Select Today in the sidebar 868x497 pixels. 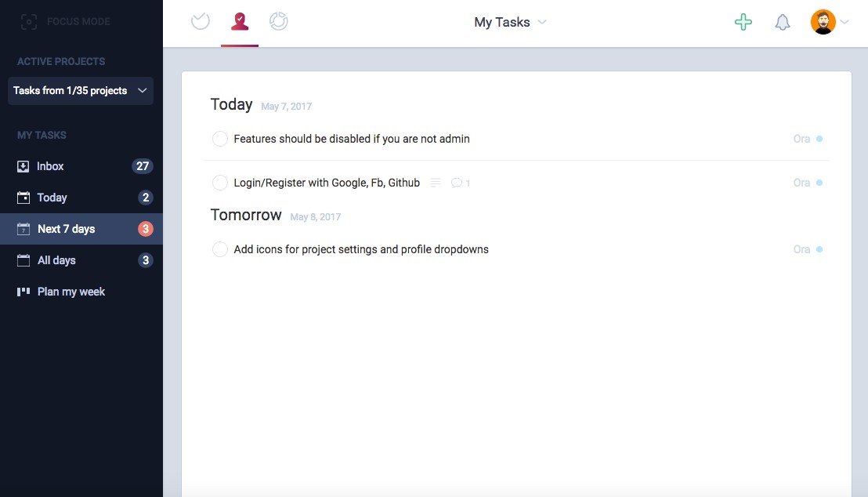coord(52,198)
